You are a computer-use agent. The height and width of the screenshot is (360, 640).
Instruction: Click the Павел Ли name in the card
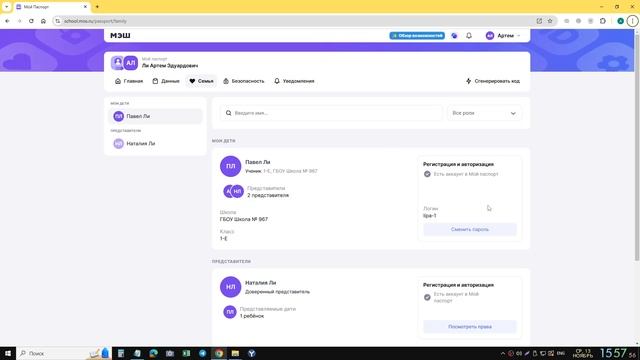point(258,162)
